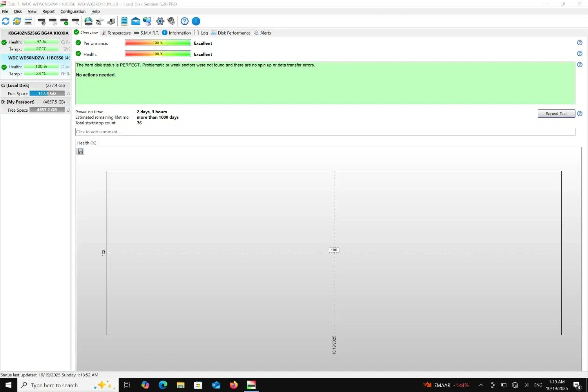Click the help icon beside Performance row
The image size is (588, 392).
(580, 43)
